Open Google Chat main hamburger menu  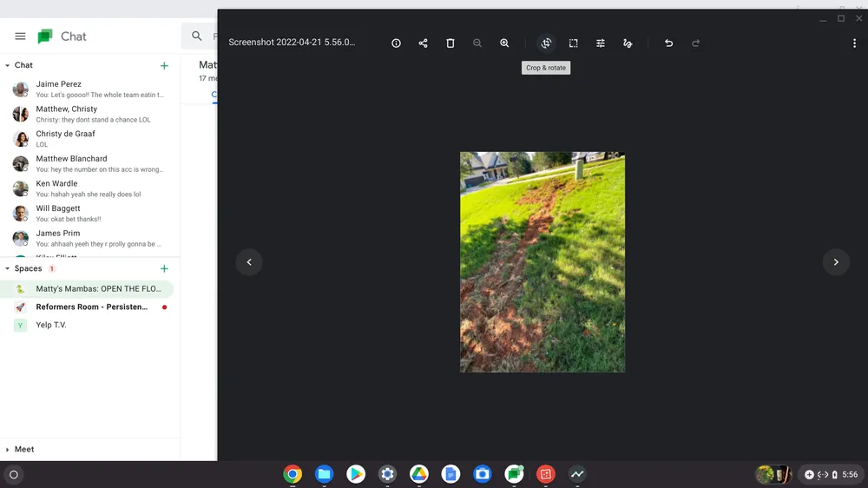20,36
